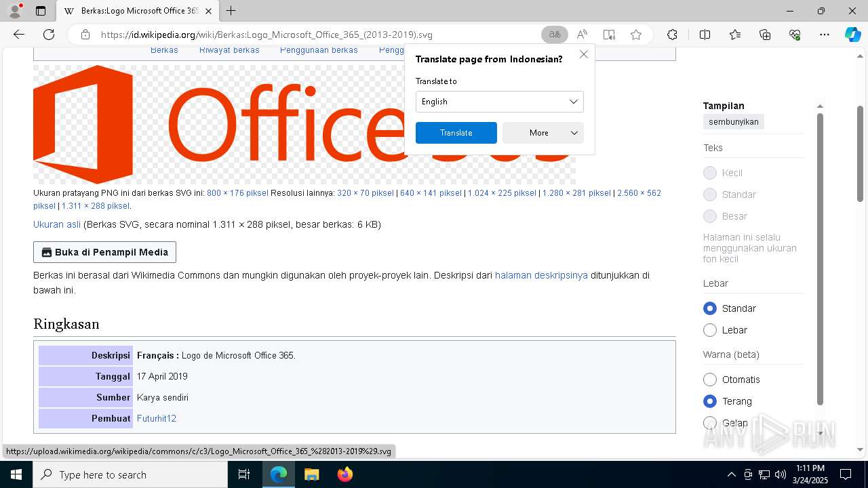Click Buka di Penampil Media button

pos(105,252)
